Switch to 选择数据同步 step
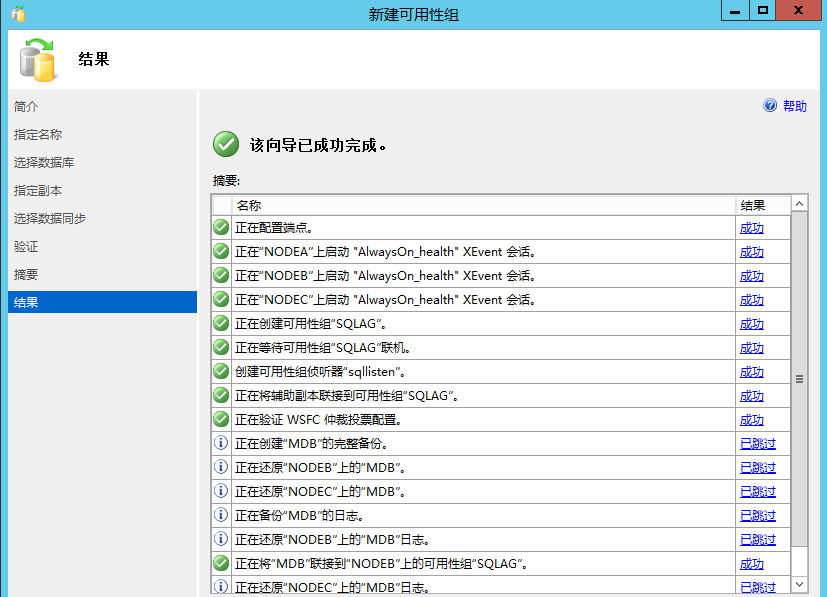The height and width of the screenshot is (597, 827). point(50,218)
